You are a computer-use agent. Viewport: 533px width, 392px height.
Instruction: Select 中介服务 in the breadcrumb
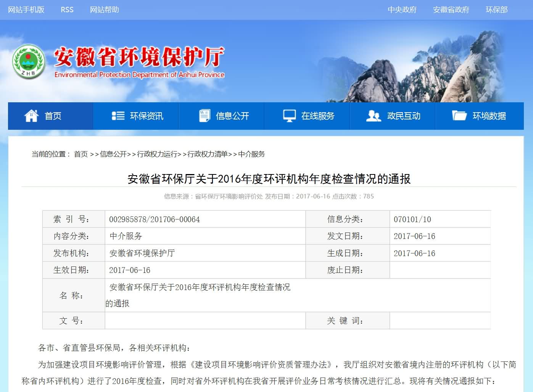pos(251,154)
